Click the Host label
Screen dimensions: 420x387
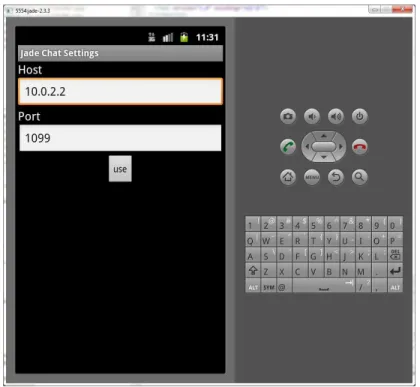[30, 70]
